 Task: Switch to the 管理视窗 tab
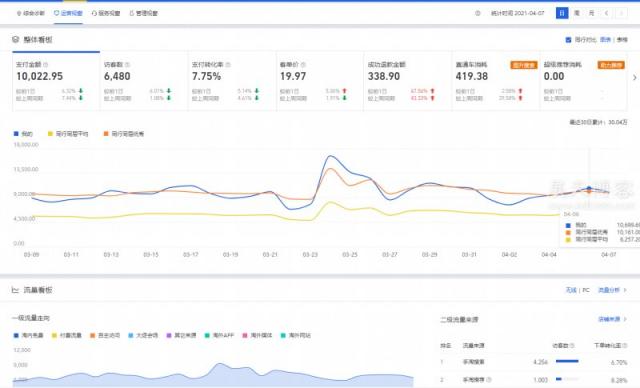(x=144, y=13)
